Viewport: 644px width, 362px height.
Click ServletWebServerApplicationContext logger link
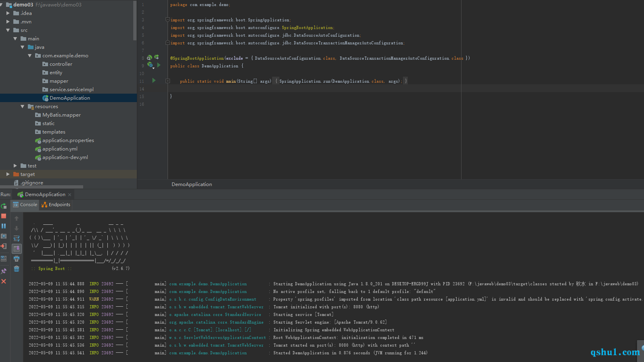(218, 338)
